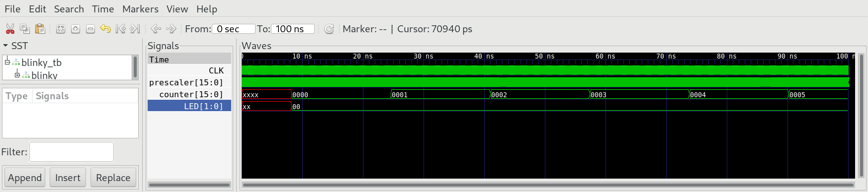Screen dimensions: 868x192
Task: Click the Cut (scissors) toolbar icon
Action: pos(10,29)
